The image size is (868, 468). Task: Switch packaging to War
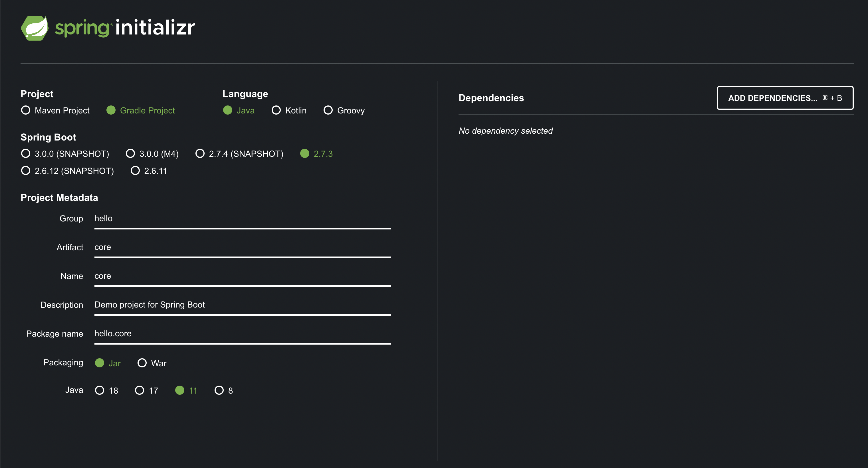pos(142,363)
